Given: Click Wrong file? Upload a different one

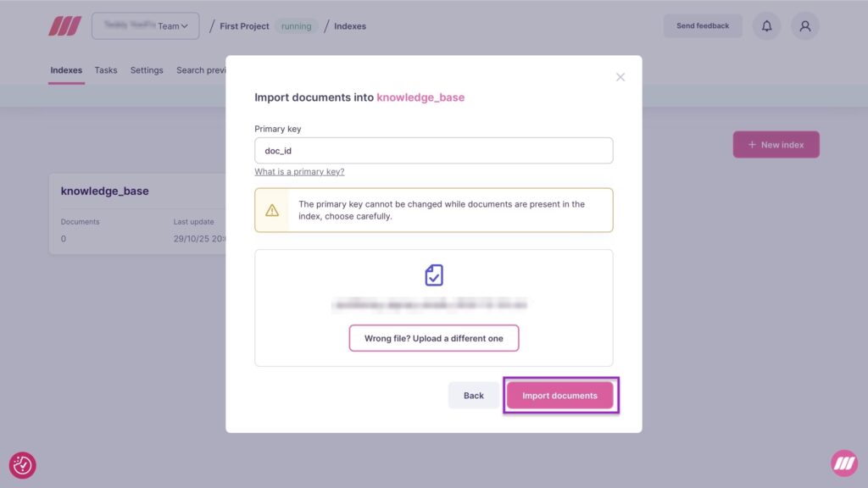Looking at the screenshot, I should (x=433, y=337).
